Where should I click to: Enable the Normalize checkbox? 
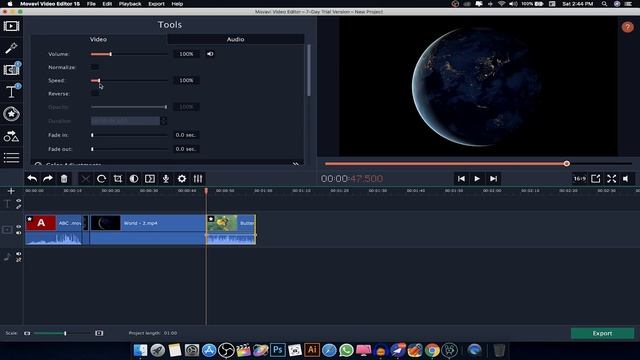tap(95, 67)
